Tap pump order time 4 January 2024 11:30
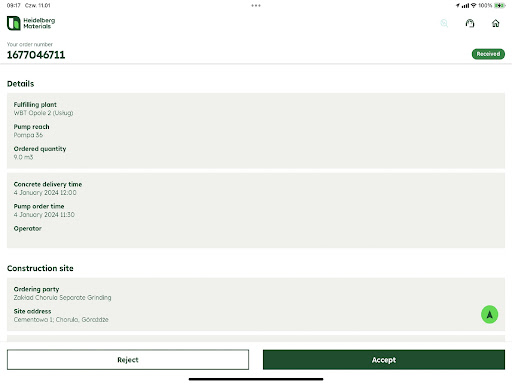Viewport: 512px width, 384px height. pos(44,215)
